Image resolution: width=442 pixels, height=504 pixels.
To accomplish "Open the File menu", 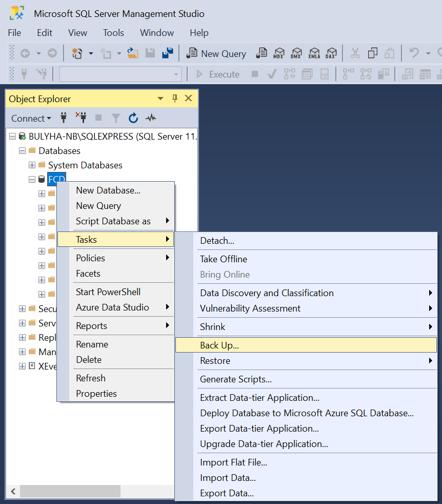I will (x=14, y=33).
